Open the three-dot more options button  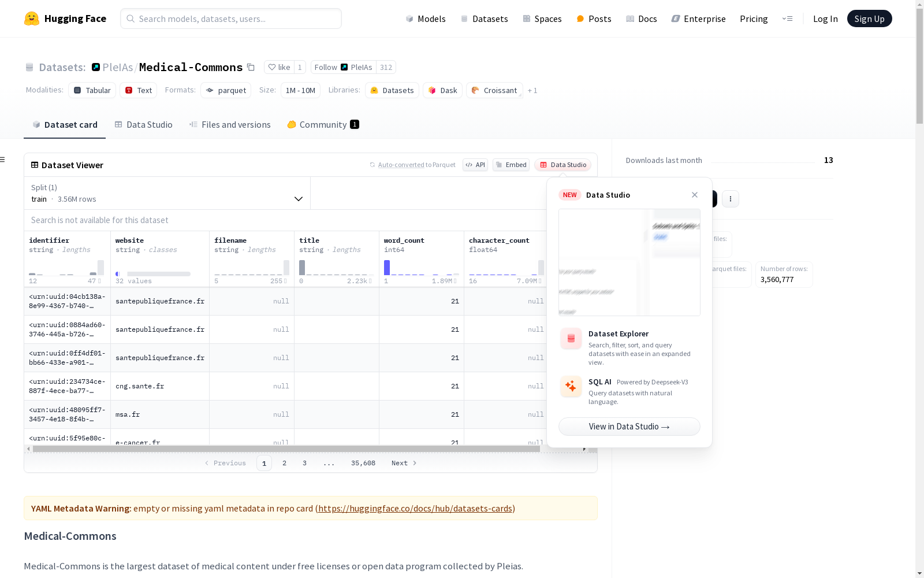tap(731, 199)
